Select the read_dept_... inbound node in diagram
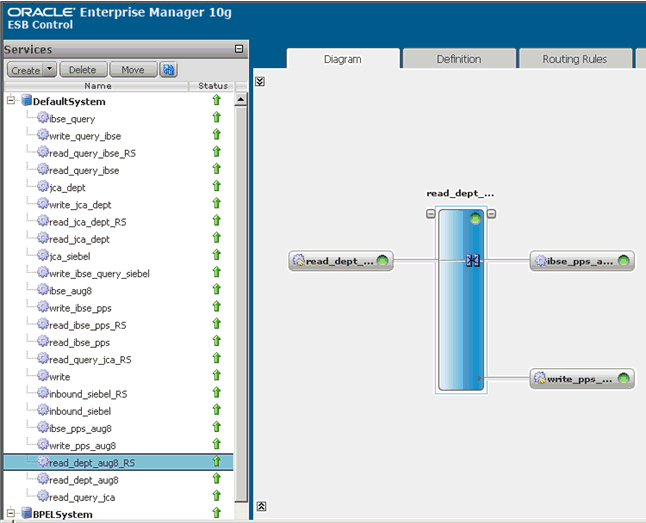Viewport: 646px width, 523px height. point(341,260)
